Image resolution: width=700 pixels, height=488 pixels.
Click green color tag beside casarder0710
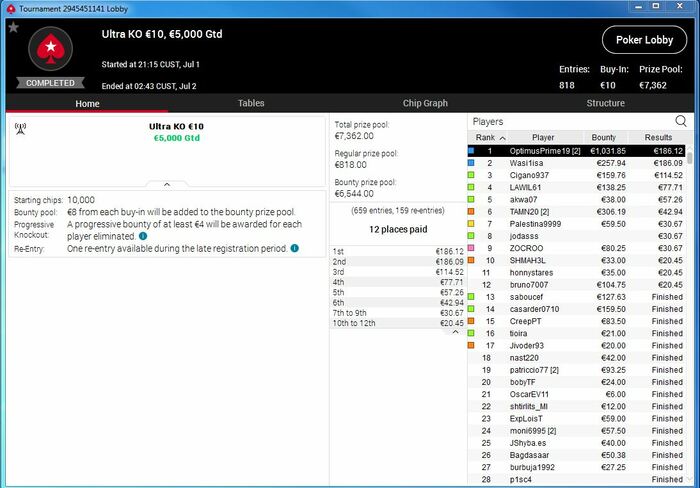coord(471,309)
